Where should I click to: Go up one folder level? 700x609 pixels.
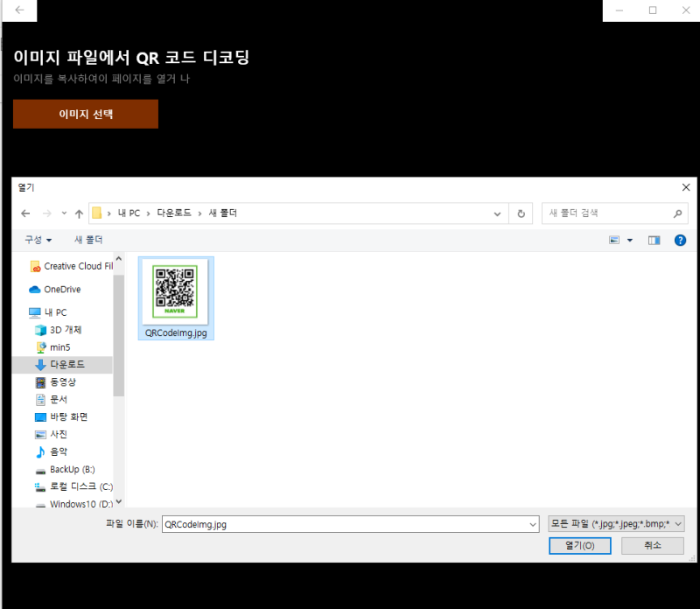coord(79,213)
